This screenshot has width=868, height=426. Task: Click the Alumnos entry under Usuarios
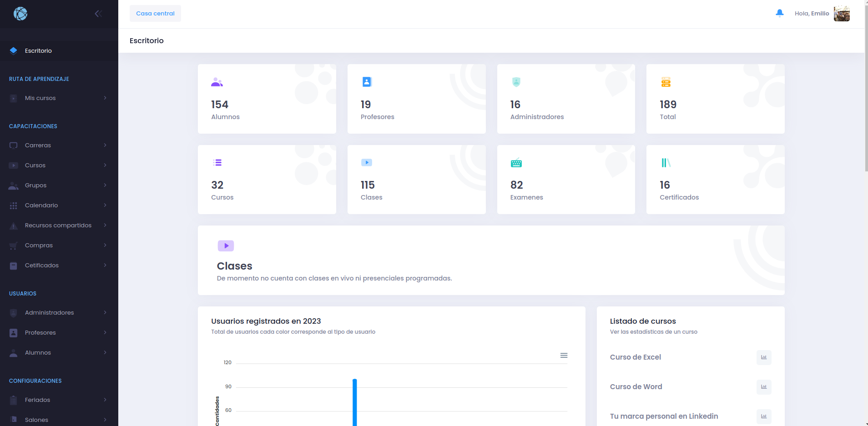[x=37, y=352]
